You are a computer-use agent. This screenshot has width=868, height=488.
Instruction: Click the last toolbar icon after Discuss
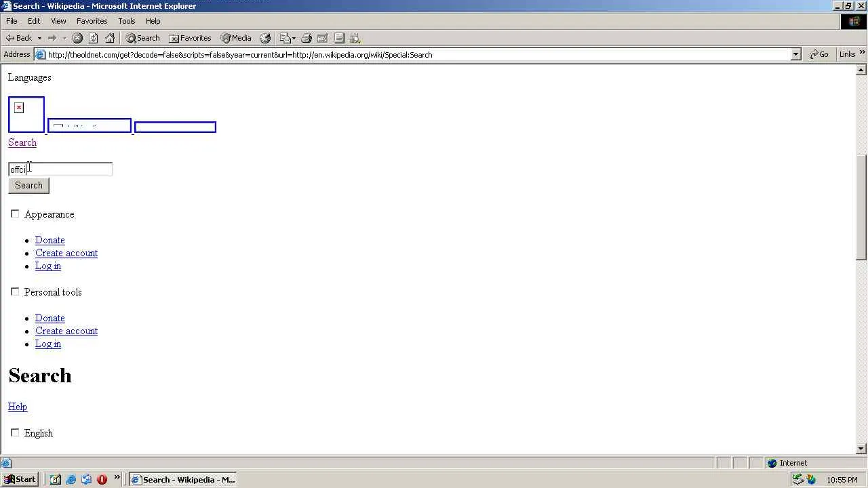(355, 38)
